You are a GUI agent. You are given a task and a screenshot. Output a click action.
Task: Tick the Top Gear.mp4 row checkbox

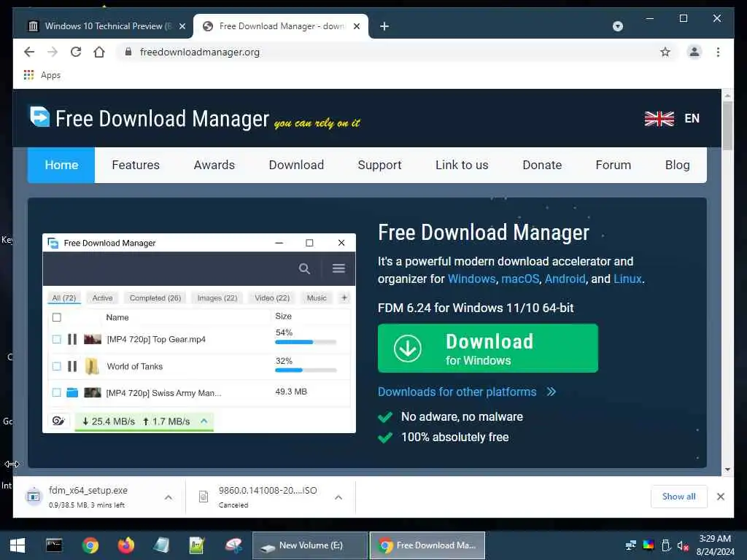(x=57, y=339)
